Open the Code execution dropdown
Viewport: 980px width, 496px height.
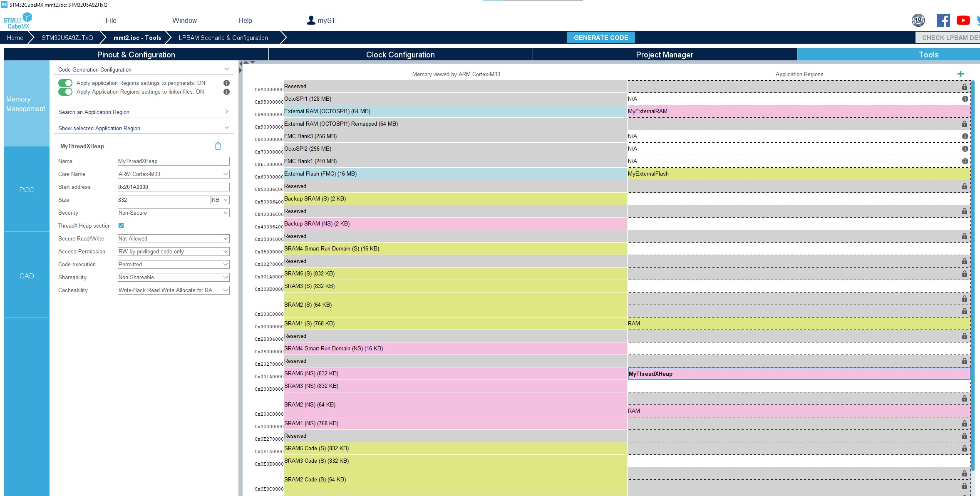pos(174,264)
